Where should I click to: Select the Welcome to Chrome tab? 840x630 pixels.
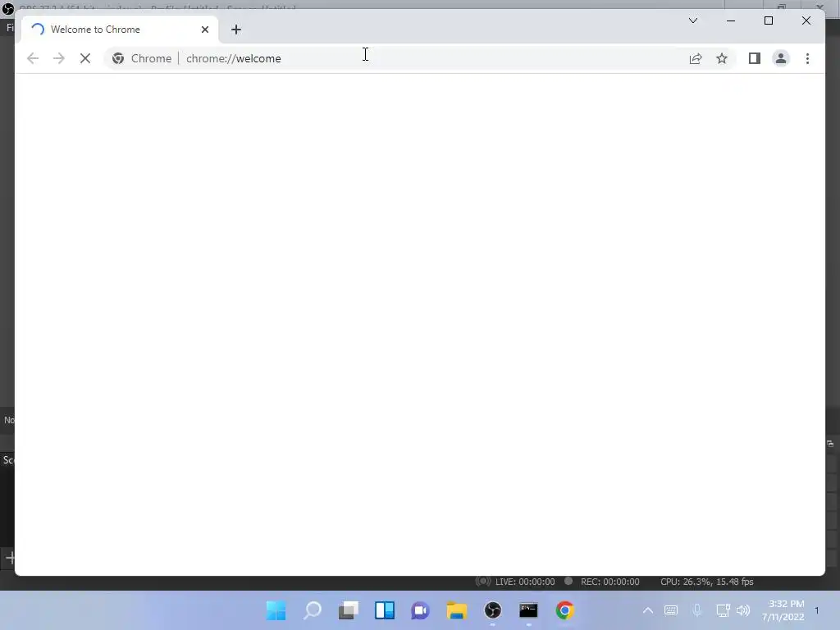119,30
